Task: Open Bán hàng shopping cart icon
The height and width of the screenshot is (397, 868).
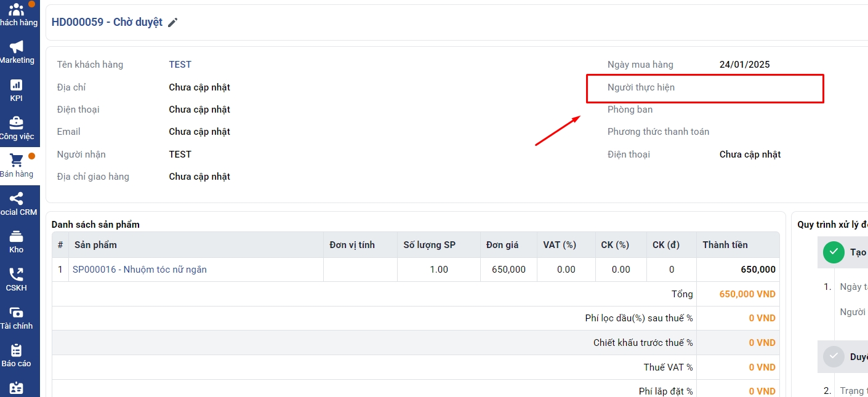Action: (x=17, y=161)
